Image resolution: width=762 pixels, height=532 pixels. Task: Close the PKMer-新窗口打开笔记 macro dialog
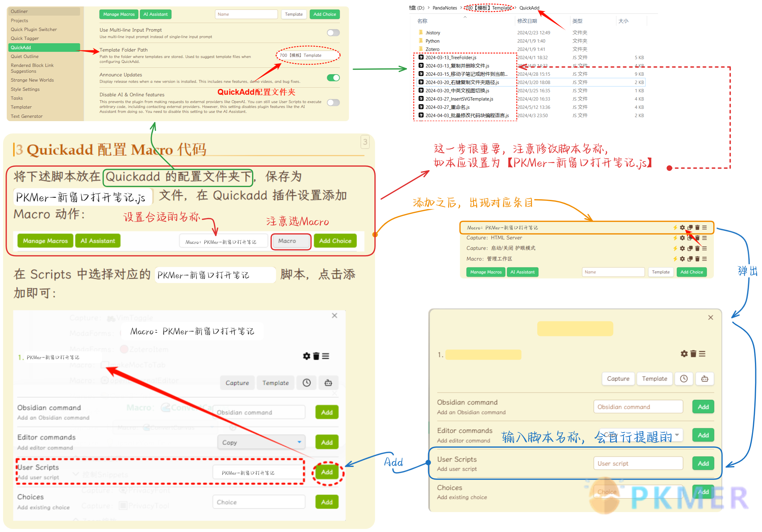tap(335, 315)
